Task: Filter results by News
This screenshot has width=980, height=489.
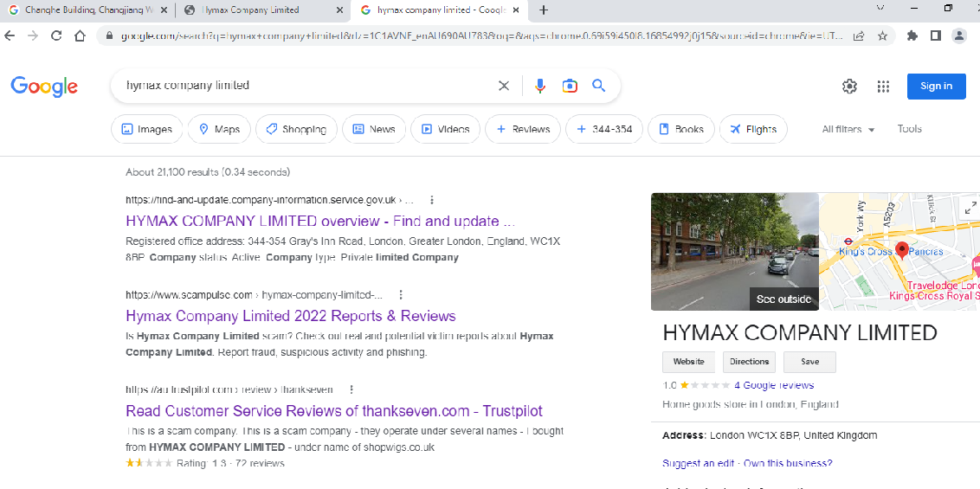Action: pos(374,129)
